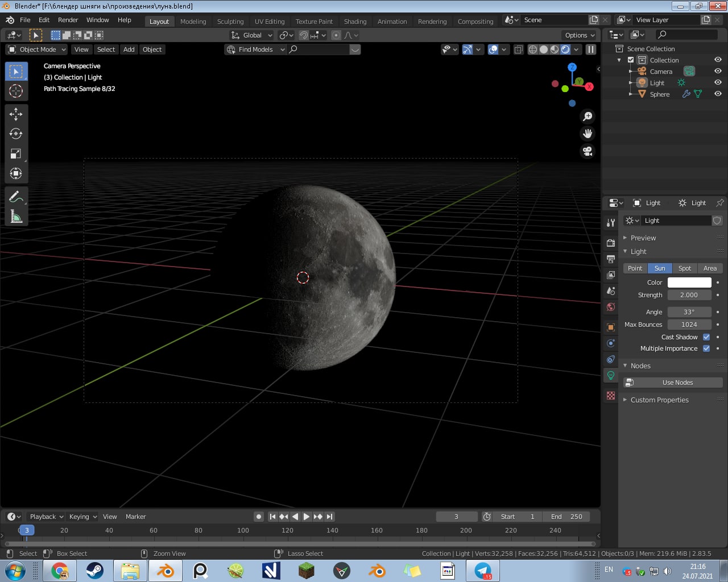
Task: Pick the Measure tool
Action: pos(16,217)
